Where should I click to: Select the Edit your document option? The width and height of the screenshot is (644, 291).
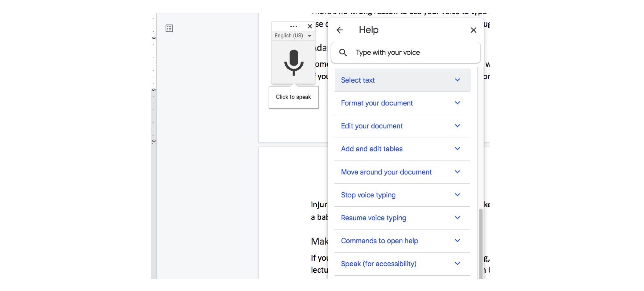click(372, 126)
